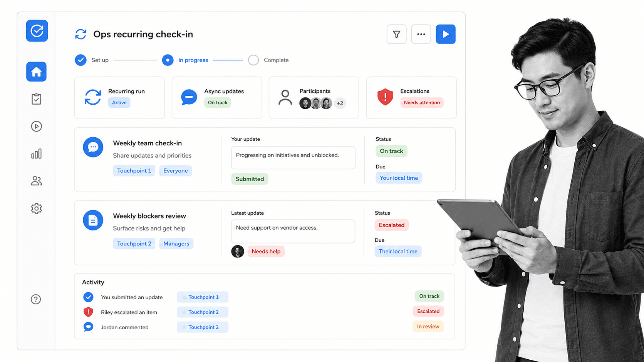Image resolution: width=644 pixels, height=362 pixels.
Task: Click the Touchpoint 1 tag in team check-in
Action: tap(134, 171)
